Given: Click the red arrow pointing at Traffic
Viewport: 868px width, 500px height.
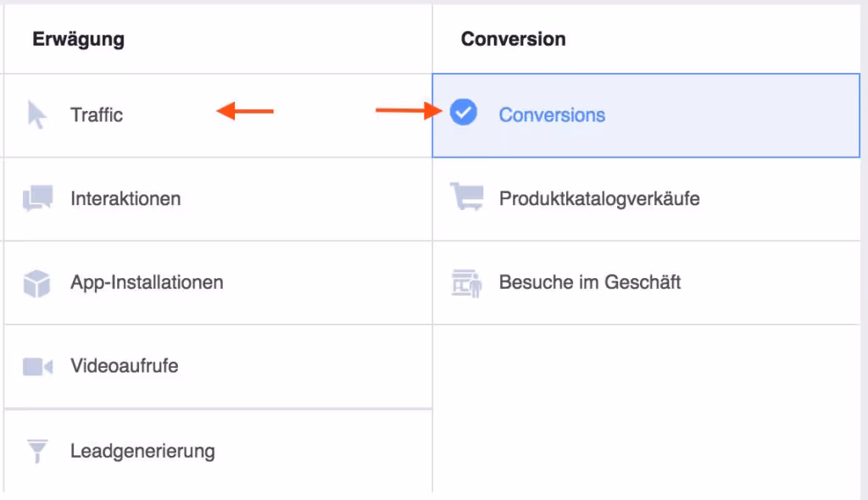Looking at the screenshot, I should pos(245,111).
